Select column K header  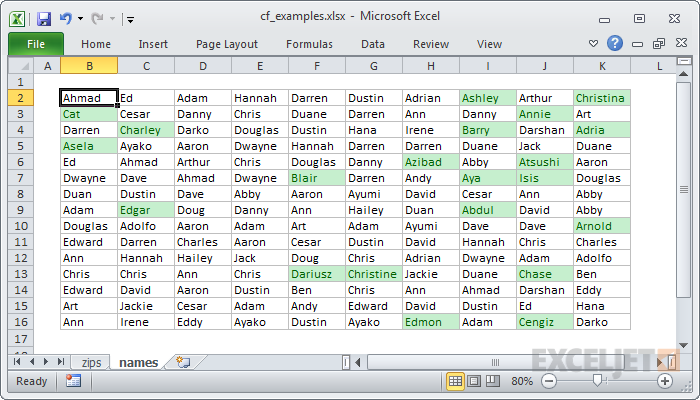[602, 66]
